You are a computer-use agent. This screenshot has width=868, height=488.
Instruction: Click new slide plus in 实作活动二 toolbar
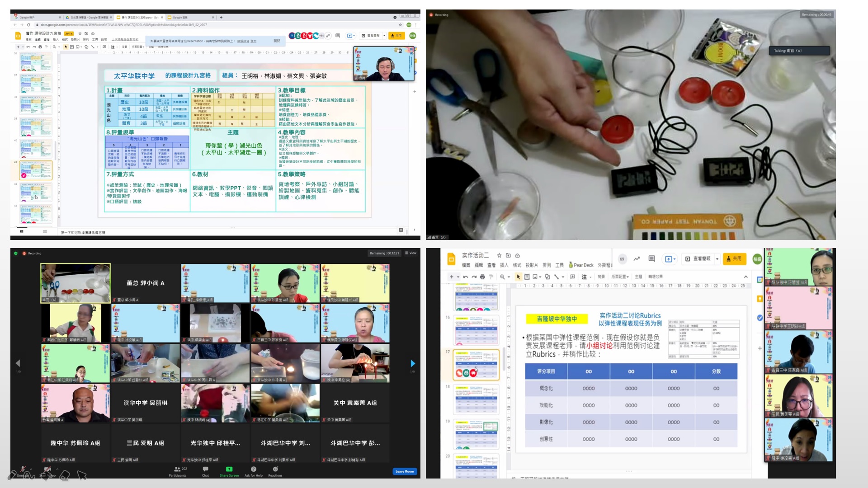coord(451,277)
